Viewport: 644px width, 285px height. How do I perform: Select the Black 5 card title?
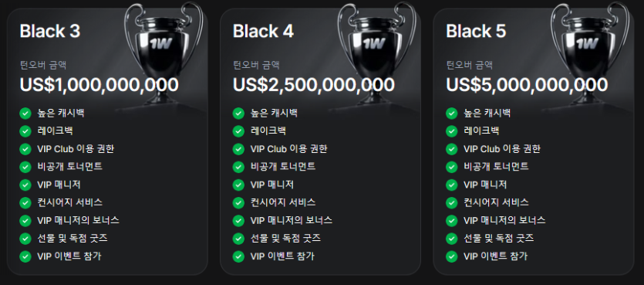(x=477, y=31)
